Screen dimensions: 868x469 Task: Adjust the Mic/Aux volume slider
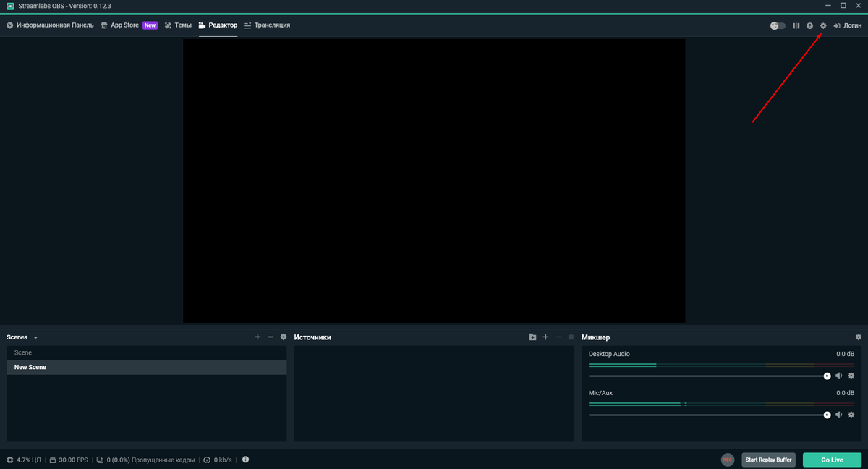(709, 415)
